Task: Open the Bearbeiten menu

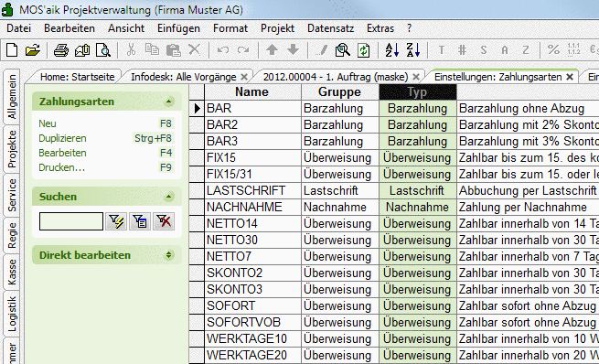Action: coord(70,28)
